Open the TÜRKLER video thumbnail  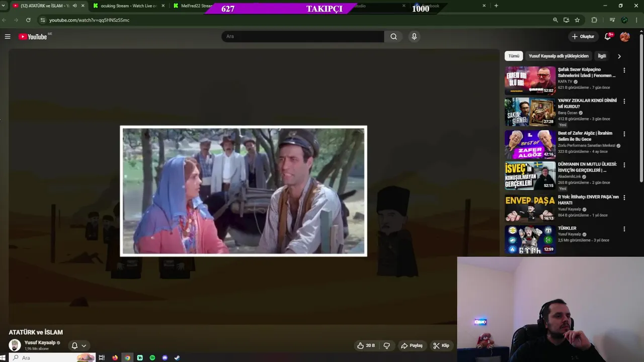pyautogui.click(x=530, y=239)
